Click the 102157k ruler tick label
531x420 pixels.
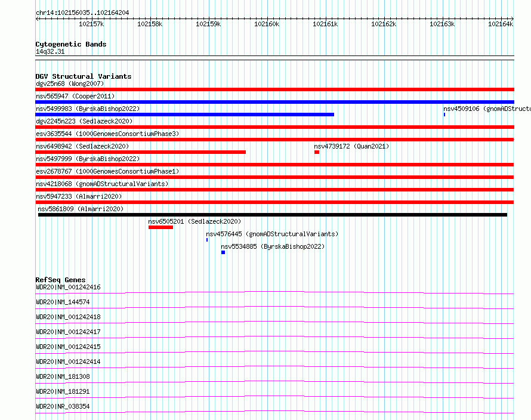[x=91, y=24]
